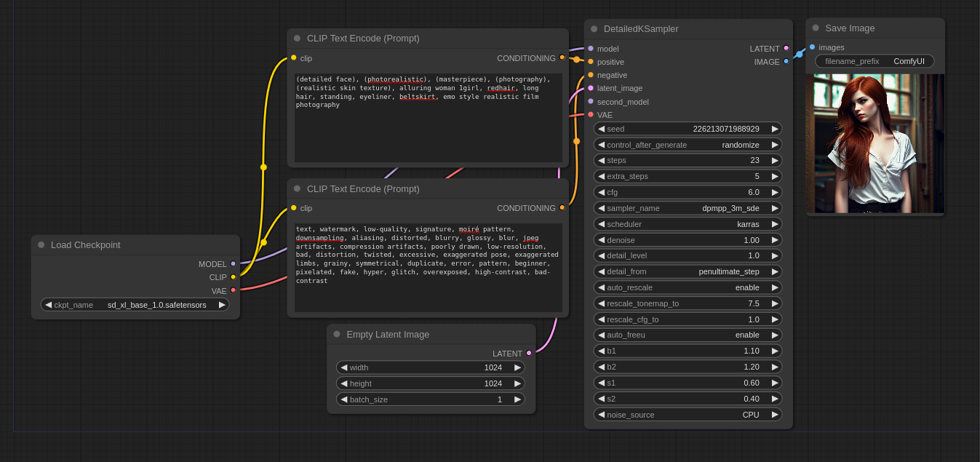This screenshot has height=462, width=980.
Task: Click the Load Checkpoint MODEL output port
Action: coord(233,264)
